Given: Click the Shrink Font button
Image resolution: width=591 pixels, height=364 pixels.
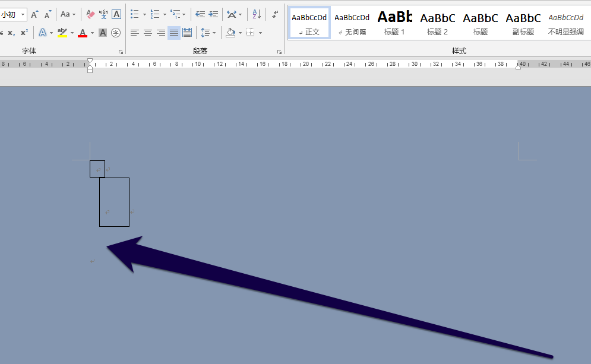Looking at the screenshot, I should (48, 15).
